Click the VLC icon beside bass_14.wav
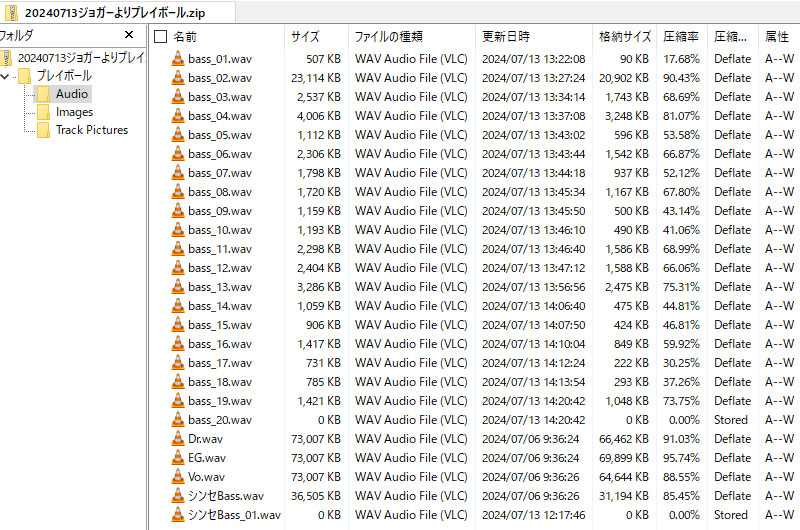800x530 pixels. 178,306
